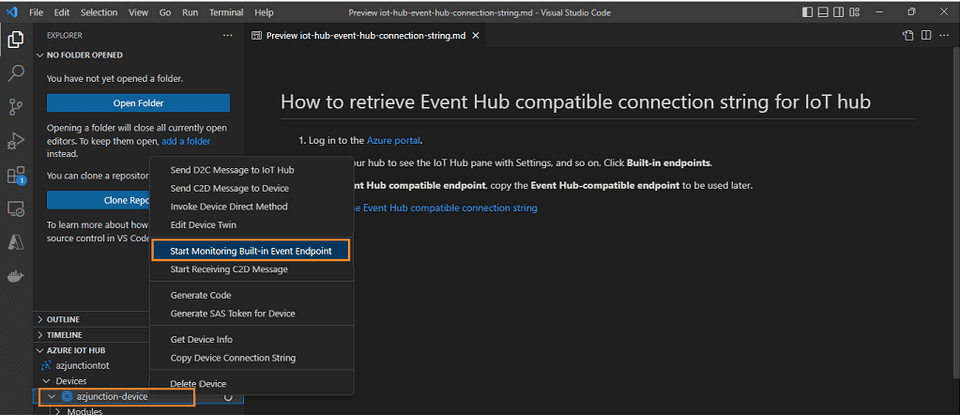Open the Event Hub compatible connection string link
This screenshot has height=416, width=960.
[x=445, y=208]
